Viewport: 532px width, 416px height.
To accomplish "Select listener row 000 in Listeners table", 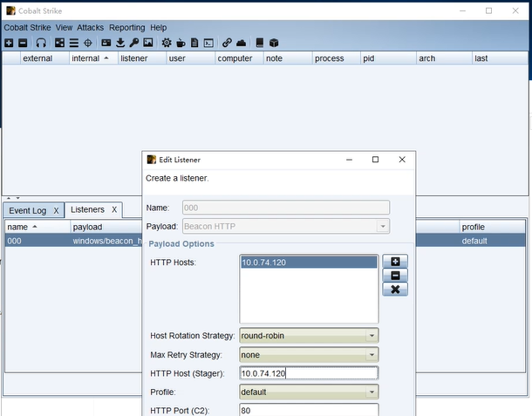I will 264,241.
